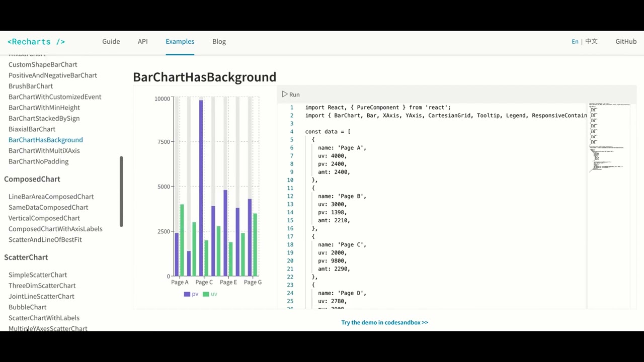Viewport: 644px width, 362px height.
Task: Open the GitHub link
Action: point(626,41)
